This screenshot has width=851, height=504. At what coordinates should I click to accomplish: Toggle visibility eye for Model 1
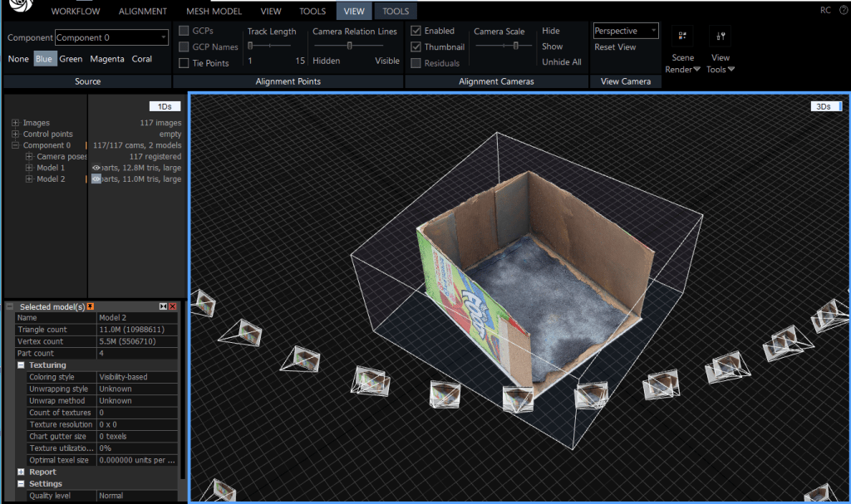[96, 168]
